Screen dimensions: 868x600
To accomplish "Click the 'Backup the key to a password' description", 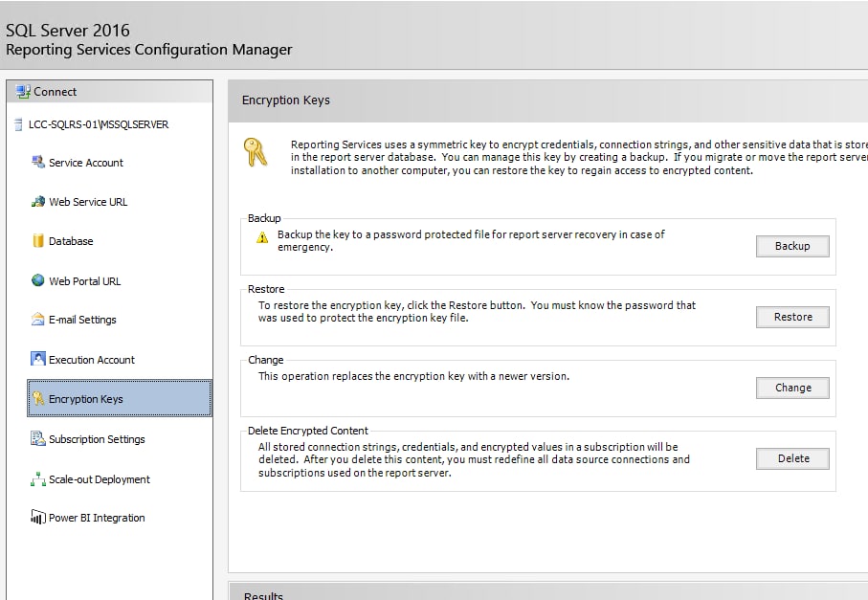I will click(x=471, y=241).
